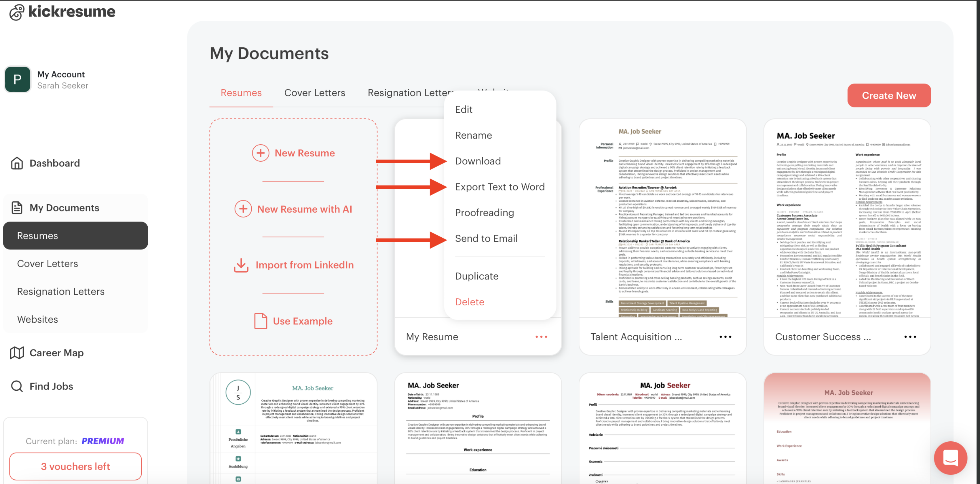Open Resignation Letters in the sidebar
This screenshot has height=484, width=980.
[x=60, y=291]
